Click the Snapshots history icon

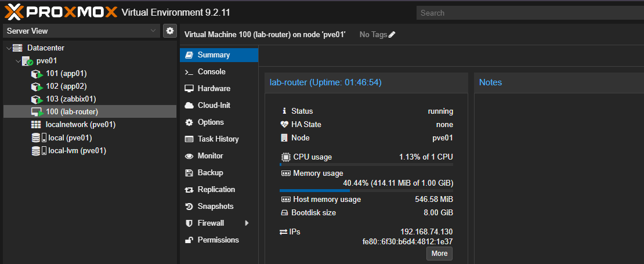[189, 207]
